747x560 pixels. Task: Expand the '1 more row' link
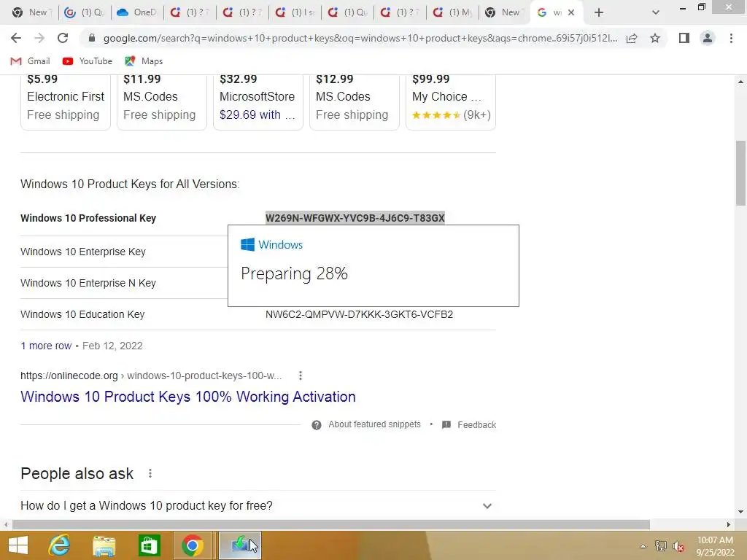[x=46, y=346]
